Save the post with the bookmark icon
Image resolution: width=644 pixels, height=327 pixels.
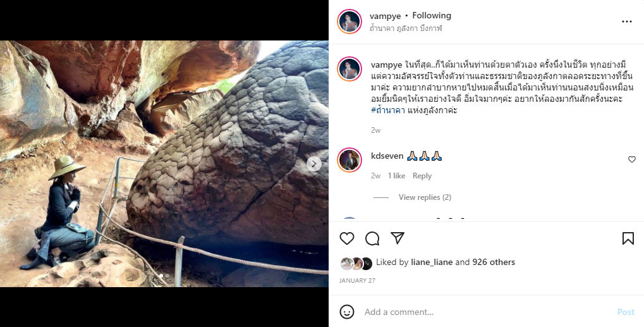pyautogui.click(x=628, y=238)
